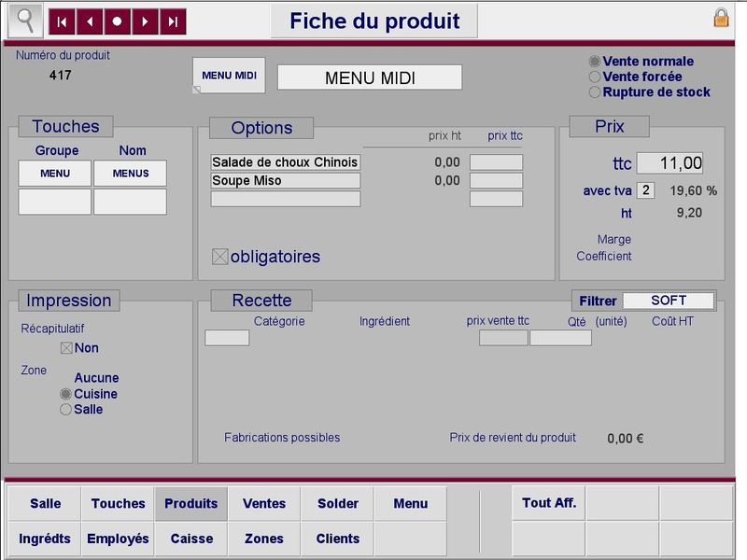Open the Filtrer SOFT selector
Image resolution: width=747 pixels, height=560 pixels.
pyautogui.click(x=668, y=301)
